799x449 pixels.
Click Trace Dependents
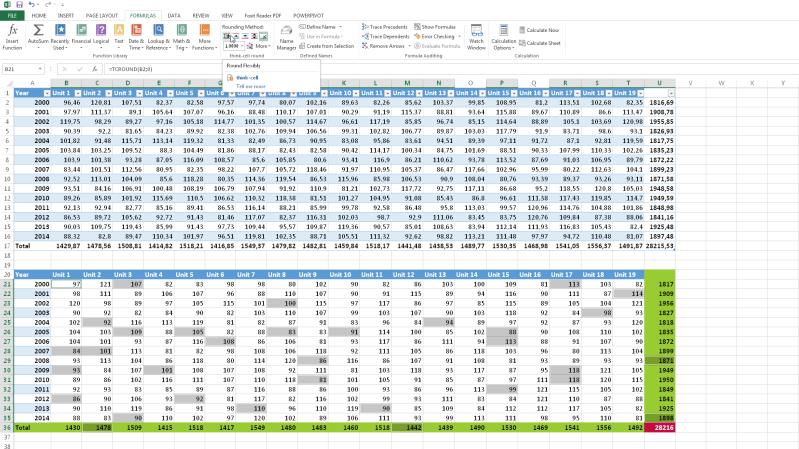pos(386,36)
